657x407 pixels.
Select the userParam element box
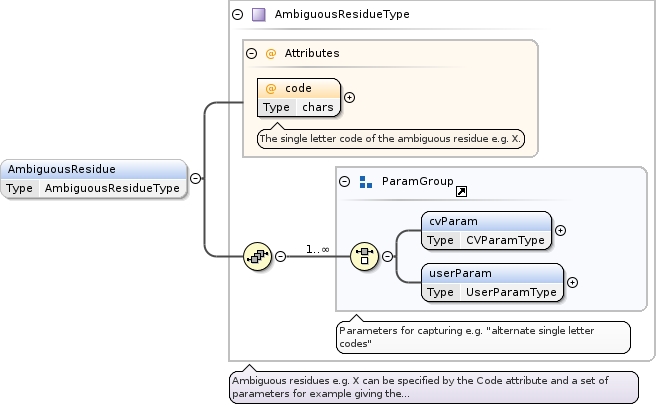pos(491,273)
